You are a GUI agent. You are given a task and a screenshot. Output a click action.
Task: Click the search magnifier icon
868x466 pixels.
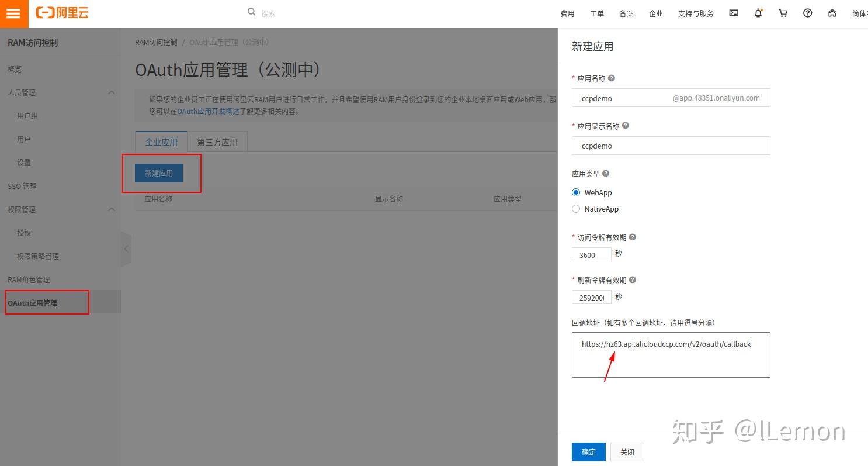[252, 12]
